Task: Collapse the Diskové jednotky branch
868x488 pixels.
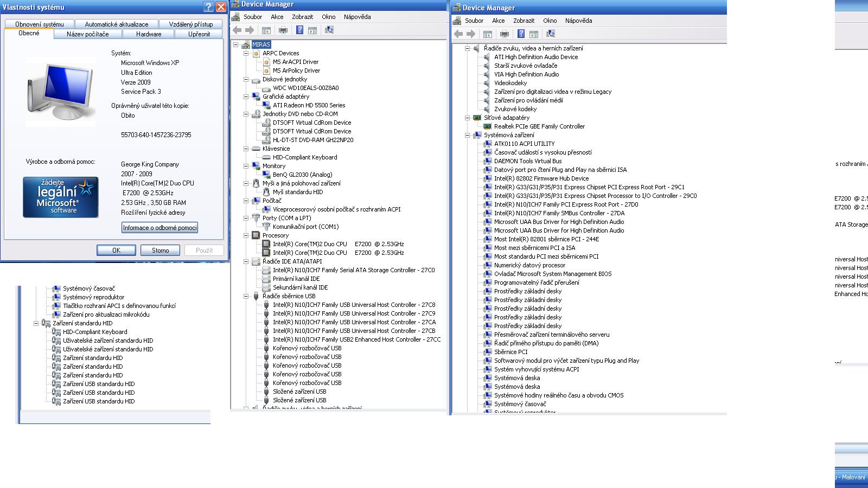Action: point(246,79)
